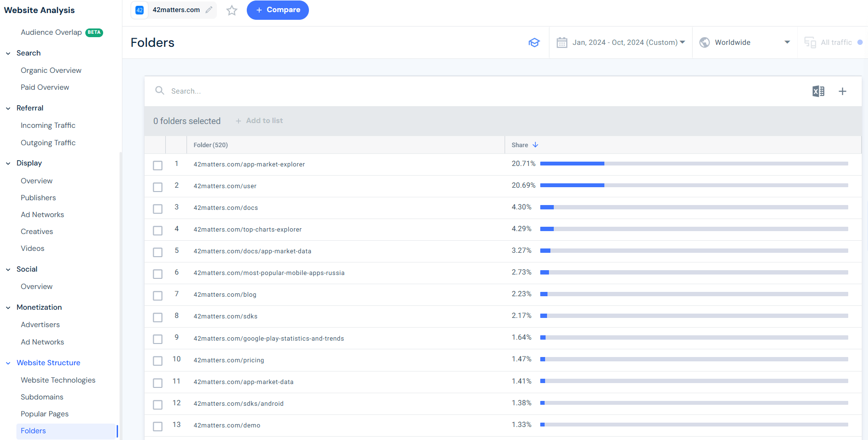
Task: Open Videos under Display
Action: (x=32, y=248)
